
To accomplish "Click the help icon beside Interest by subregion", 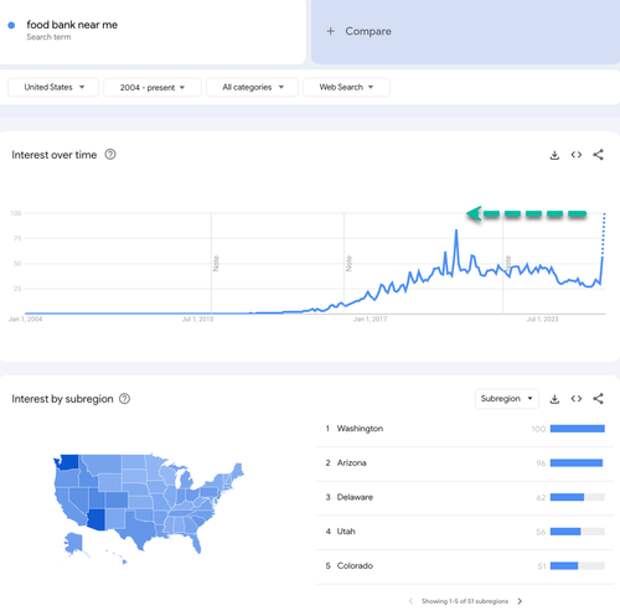I will [124, 399].
